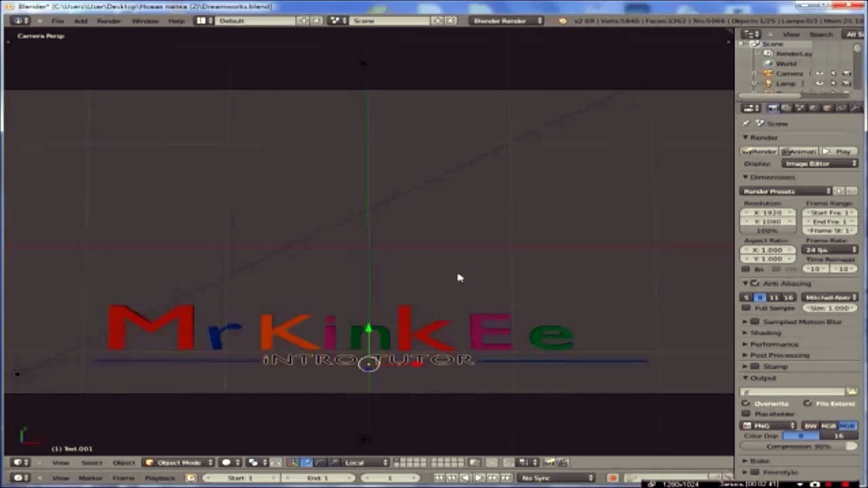The width and height of the screenshot is (868, 488).
Task: Switch to the Scene properties tab icon
Action: click(x=800, y=108)
